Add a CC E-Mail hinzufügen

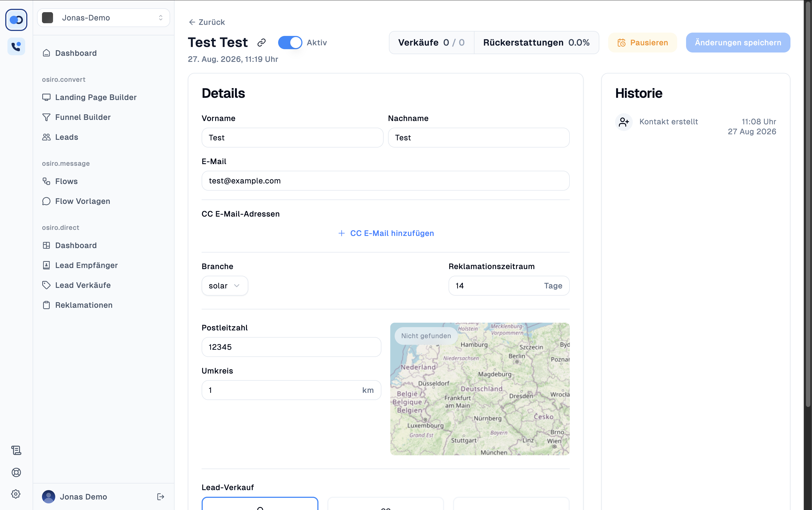point(386,233)
